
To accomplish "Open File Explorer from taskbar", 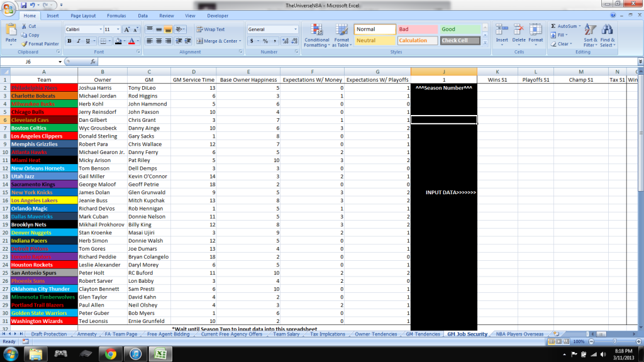I will 35,354.
